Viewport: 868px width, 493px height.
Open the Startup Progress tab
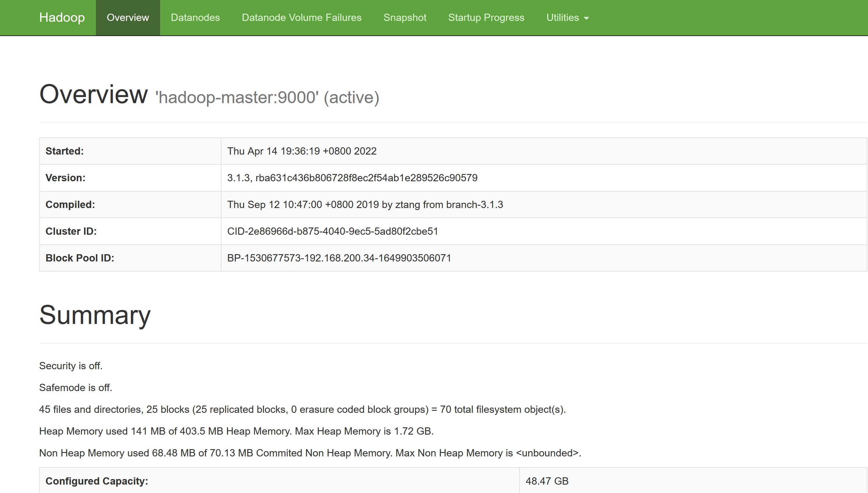point(486,18)
